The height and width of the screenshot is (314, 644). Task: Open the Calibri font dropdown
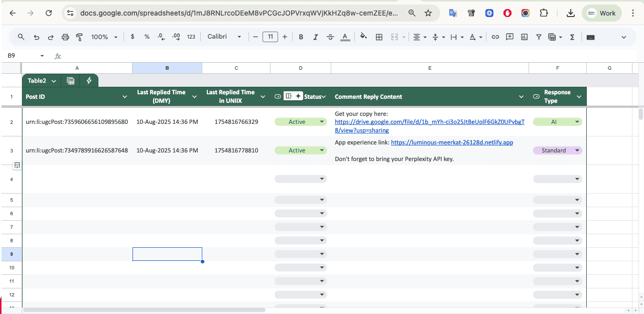224,37
